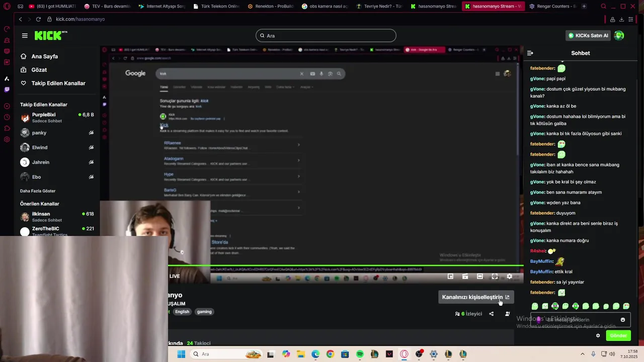Open the Kick hamburger menu
The image size is (644, 362).
[x=25, y=36]
